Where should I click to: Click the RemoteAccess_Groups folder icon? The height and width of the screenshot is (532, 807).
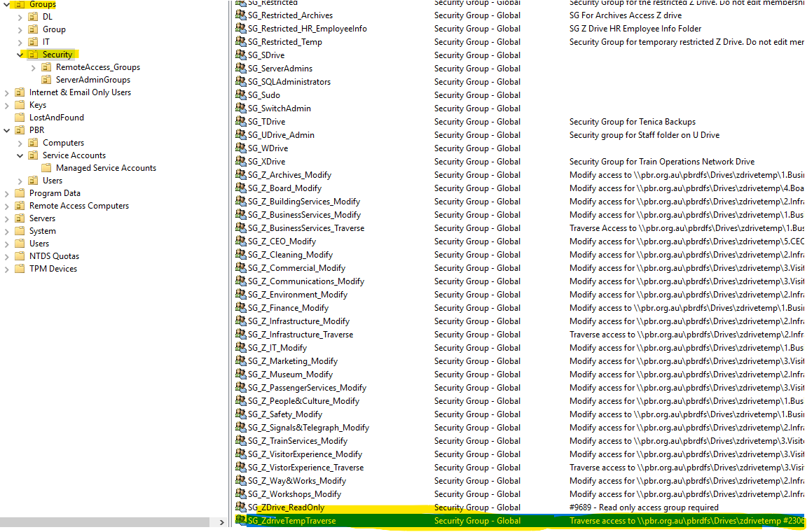pyautogui.click(x=46, y=67)
